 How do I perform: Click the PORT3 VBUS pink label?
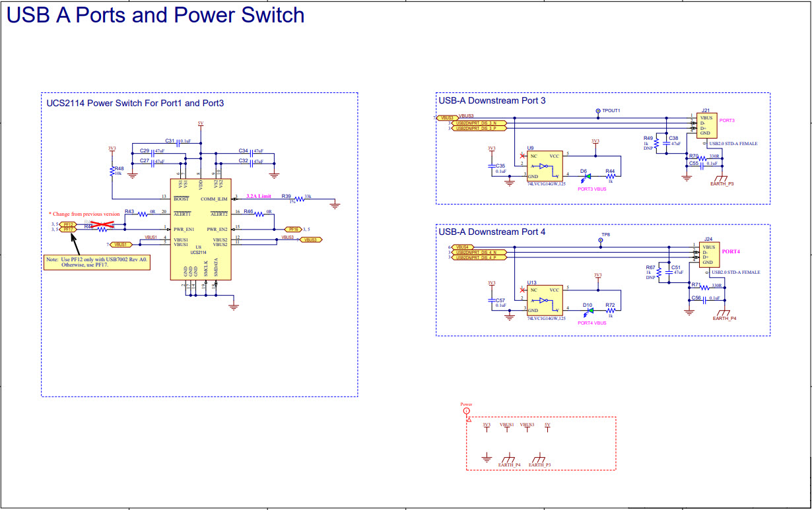pos(592,188)
